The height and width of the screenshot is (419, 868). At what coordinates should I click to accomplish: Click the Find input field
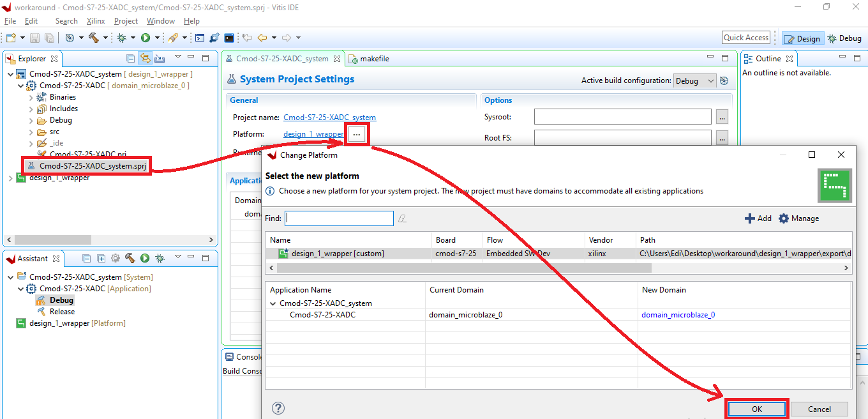339,218
